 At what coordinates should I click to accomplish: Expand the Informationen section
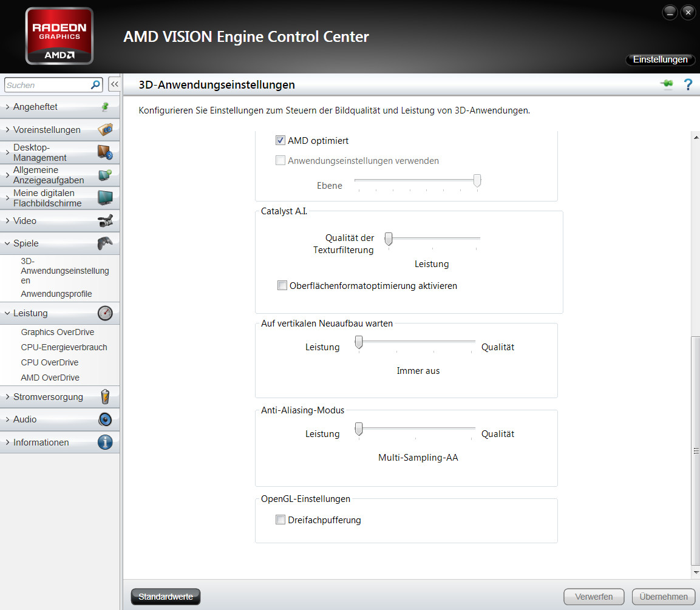pos(60,442)
